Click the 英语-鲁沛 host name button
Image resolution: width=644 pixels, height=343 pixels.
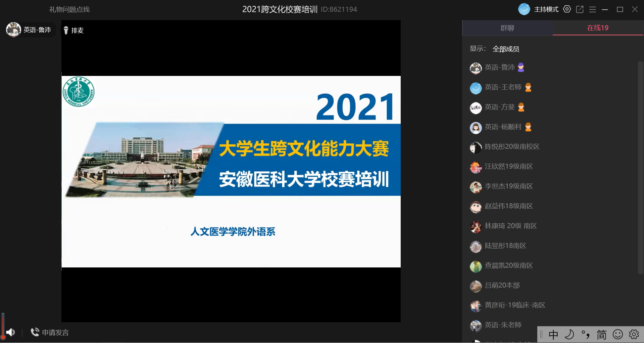[37, 30]
